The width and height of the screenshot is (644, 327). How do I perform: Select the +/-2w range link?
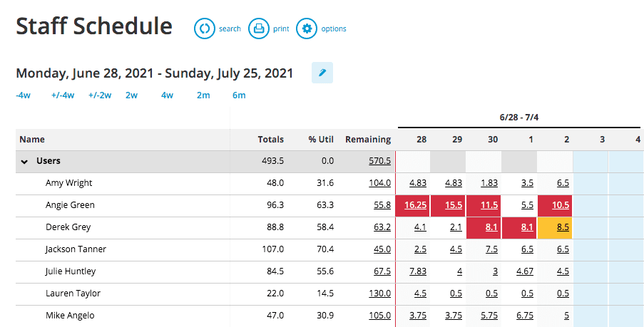coord(100,95)
